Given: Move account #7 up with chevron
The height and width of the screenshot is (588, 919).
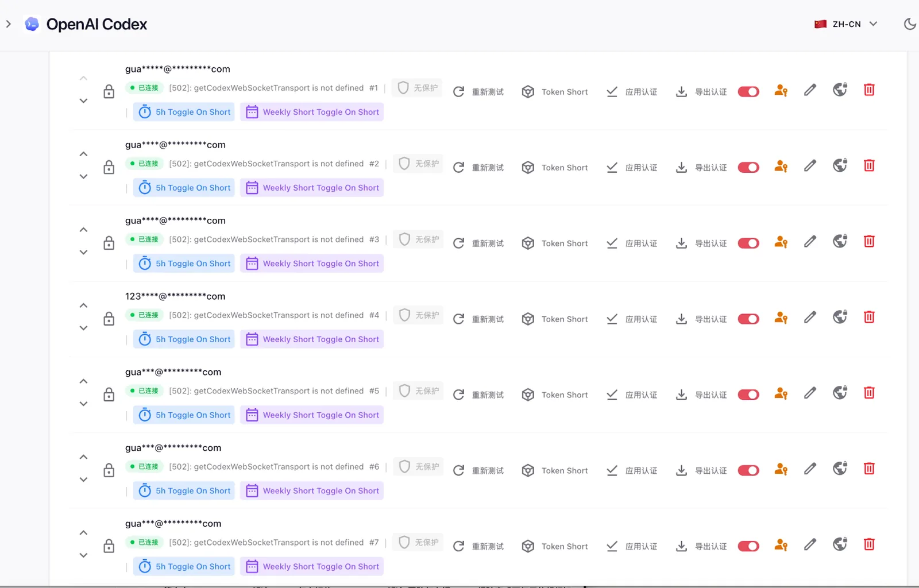Looking at the screenshot, I should (83, 533).
